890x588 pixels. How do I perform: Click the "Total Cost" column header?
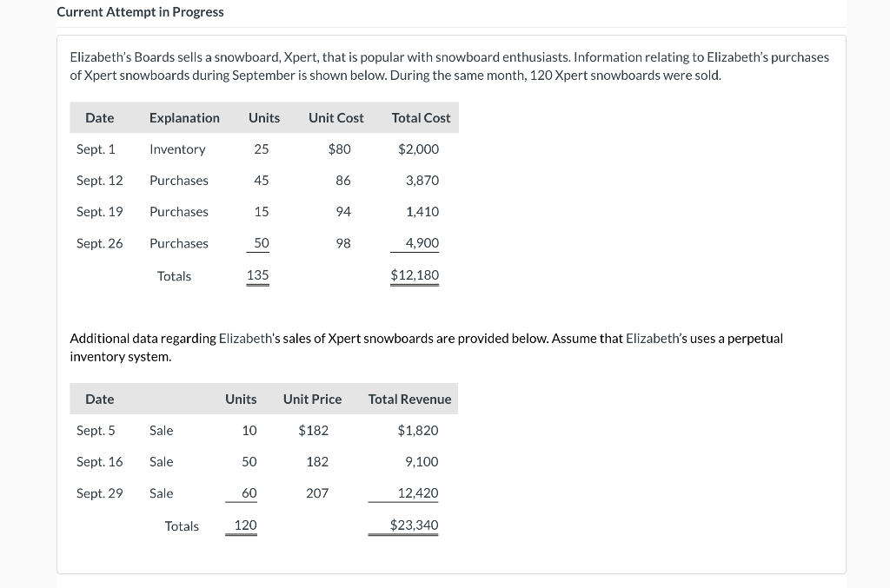(x=421, y=117)
